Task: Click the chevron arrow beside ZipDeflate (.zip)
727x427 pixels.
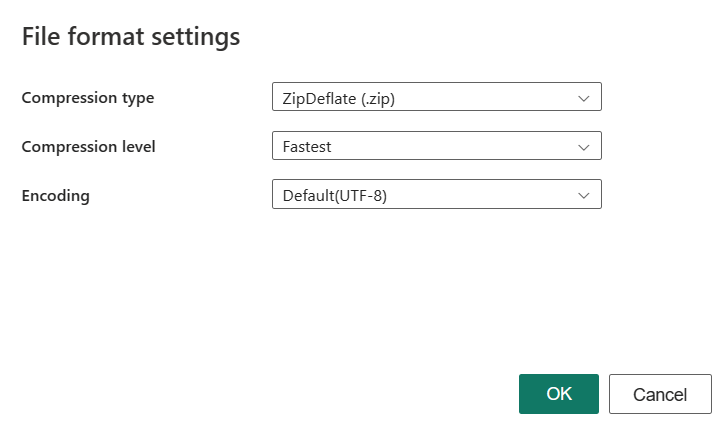Action: [x=584, y=98]
